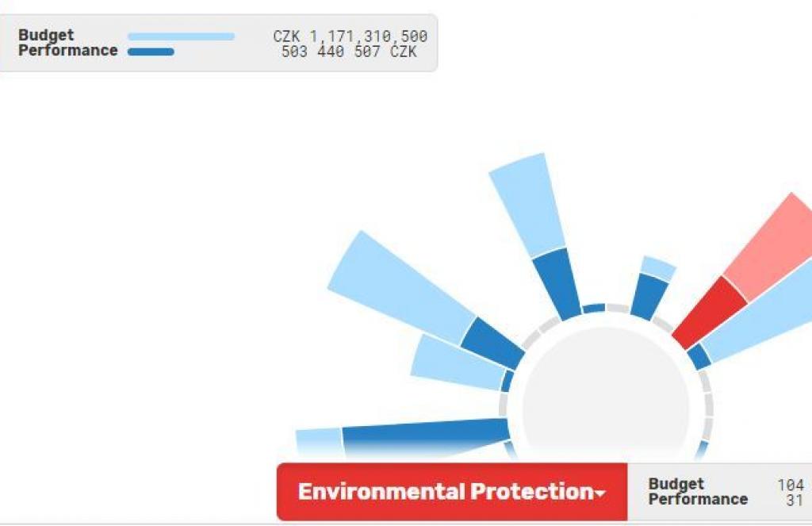Click the shorter light blue bar pointing left
The image size is (812, 526).
(458, 362)
